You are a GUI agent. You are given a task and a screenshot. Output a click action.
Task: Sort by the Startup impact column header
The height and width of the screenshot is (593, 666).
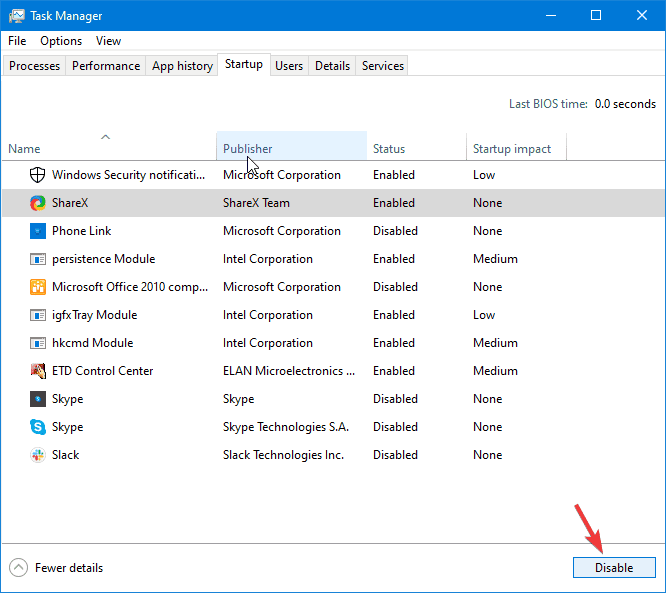(516, 146)
